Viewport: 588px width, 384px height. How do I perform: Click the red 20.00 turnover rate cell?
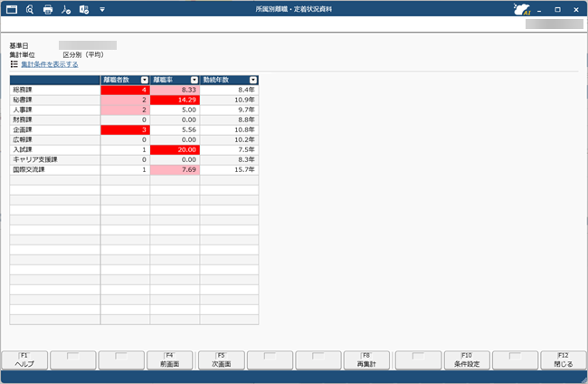175,149
